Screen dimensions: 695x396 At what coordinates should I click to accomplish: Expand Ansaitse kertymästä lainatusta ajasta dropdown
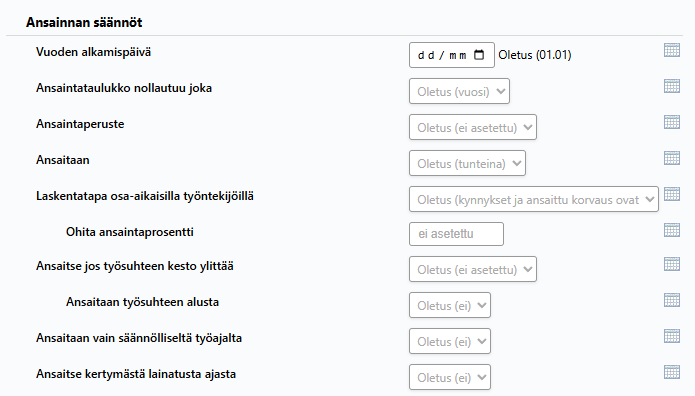click(x=450, y=377)
